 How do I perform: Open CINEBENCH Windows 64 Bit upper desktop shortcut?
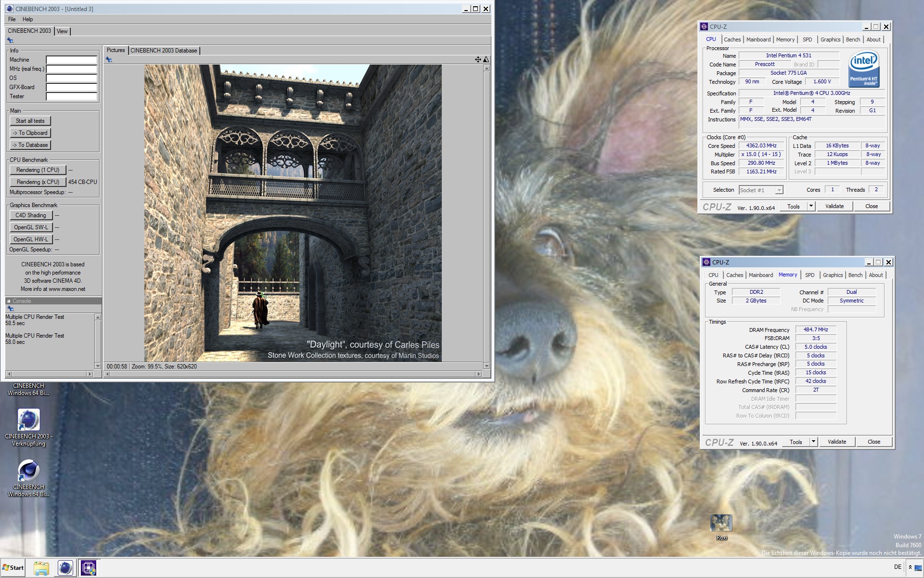(x=28, y=389)
